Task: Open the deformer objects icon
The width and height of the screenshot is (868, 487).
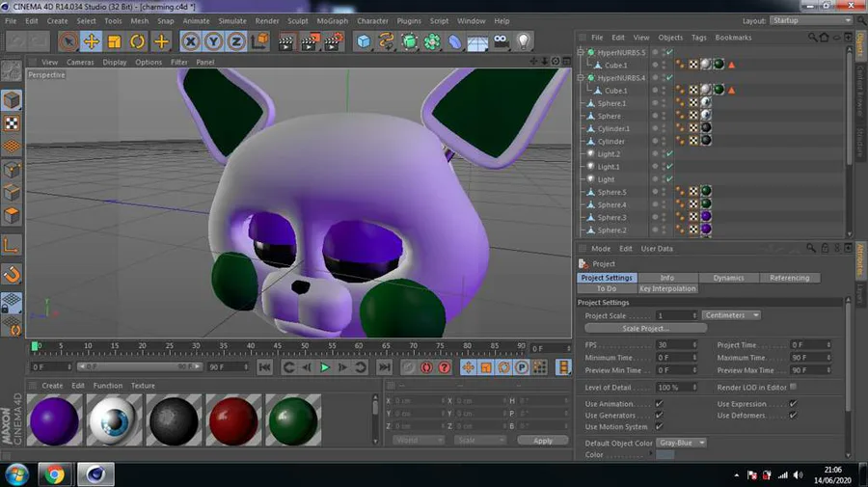Action: [x=455, y=41]
